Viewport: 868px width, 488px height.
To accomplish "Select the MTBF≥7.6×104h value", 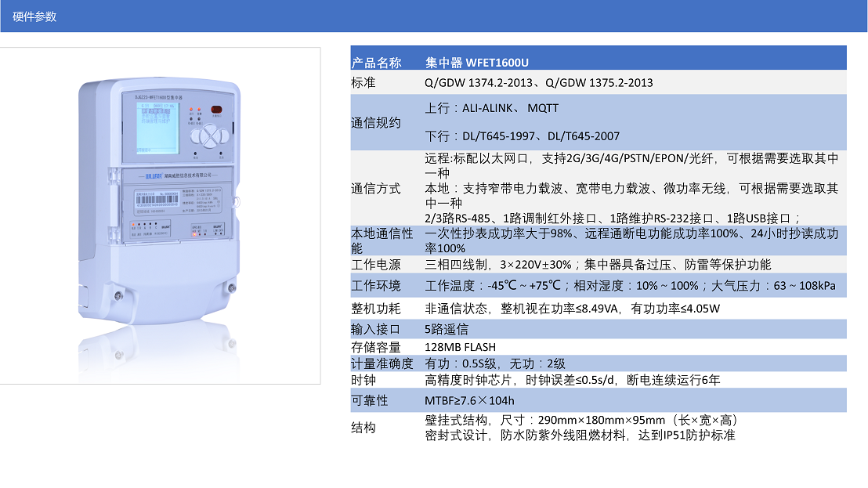I will click(x=469, y=400).
